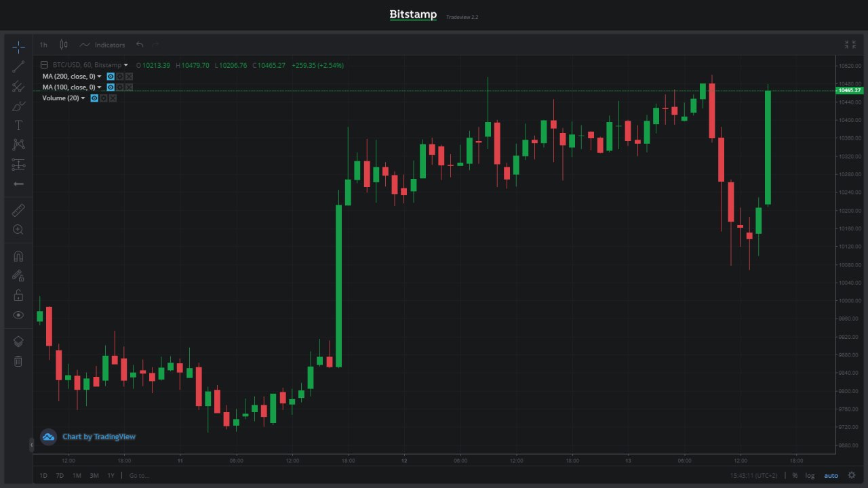Image resolution: width=868 pixels, height=488 pixels.
Task: Set range to 1D
Action: [43, 475]
